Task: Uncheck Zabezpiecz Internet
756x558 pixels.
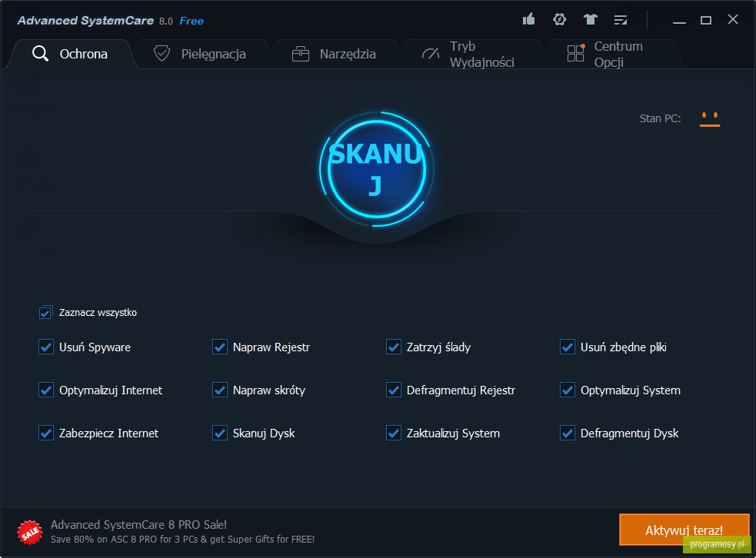Action: click(46, 433)
